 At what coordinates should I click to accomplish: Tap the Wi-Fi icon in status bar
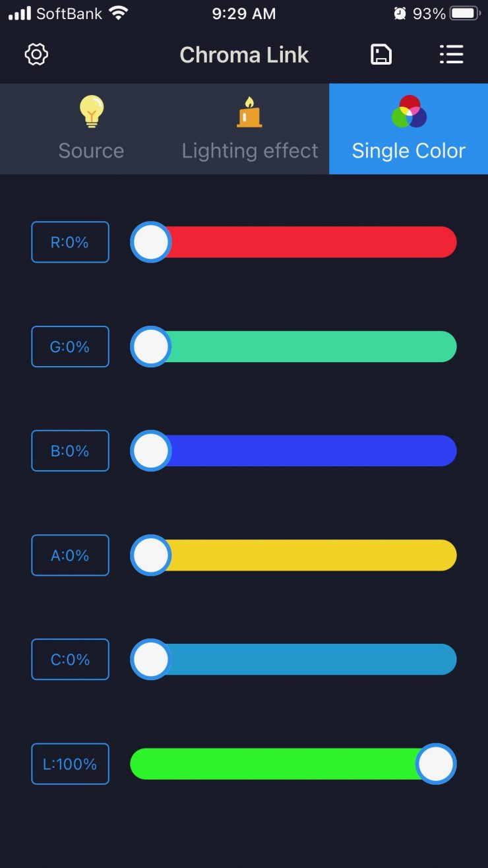[x=119, y=13]
